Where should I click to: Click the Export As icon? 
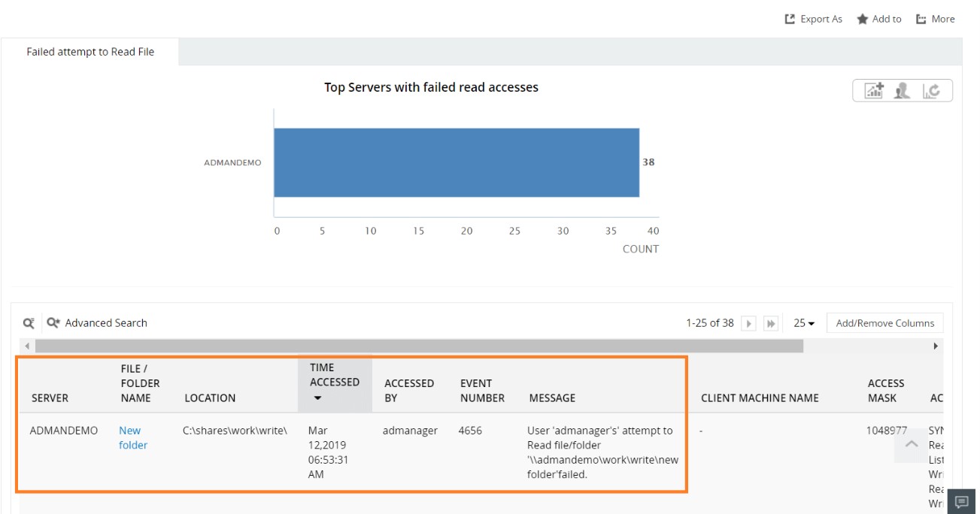789,19
